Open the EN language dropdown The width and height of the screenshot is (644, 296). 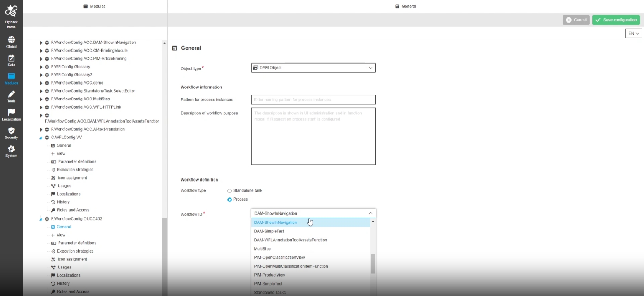pyautogui.click(x=634, y=33)
